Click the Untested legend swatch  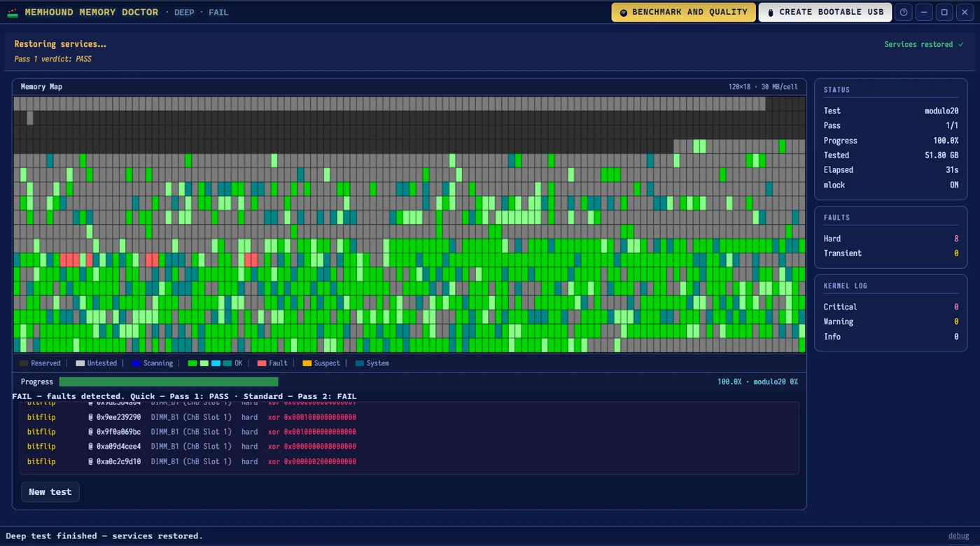[x=80, y=363]
